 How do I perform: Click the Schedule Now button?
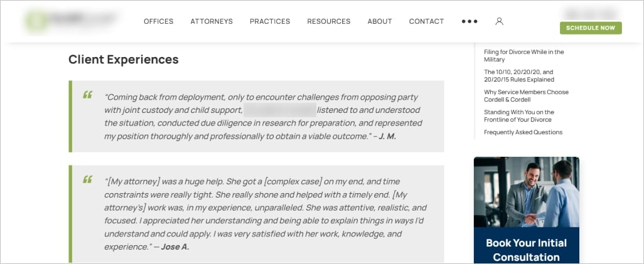[591, 28]
